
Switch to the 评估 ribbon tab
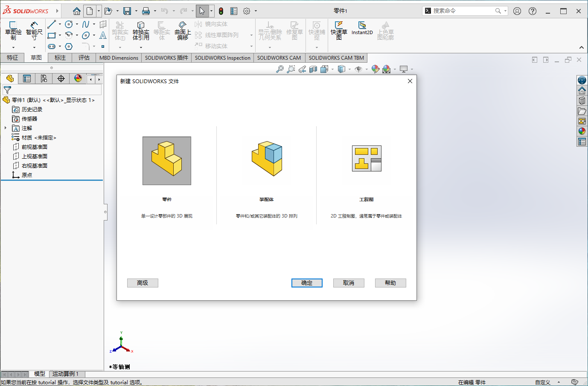pyautogui.click(x=84, y=58)
